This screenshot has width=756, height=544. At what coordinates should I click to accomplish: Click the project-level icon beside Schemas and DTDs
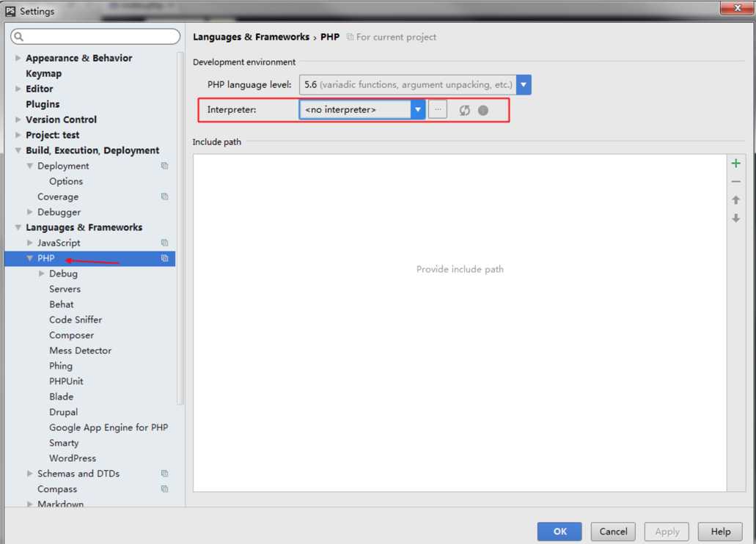[x=164, y=474]
